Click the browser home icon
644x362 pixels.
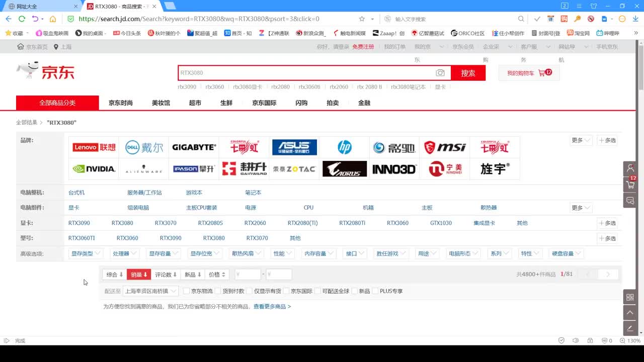pos(52,19)
